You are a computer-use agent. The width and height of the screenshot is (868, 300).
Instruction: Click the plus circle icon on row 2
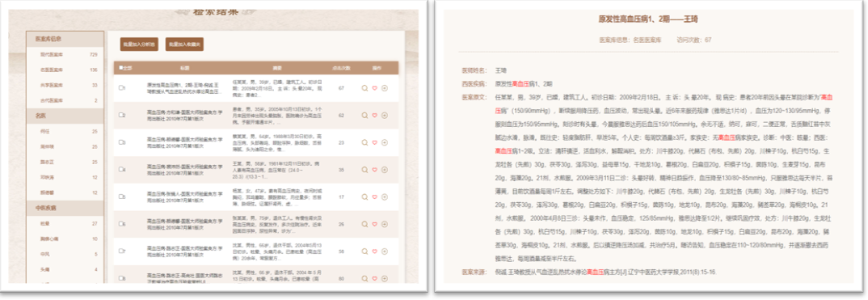385,115
